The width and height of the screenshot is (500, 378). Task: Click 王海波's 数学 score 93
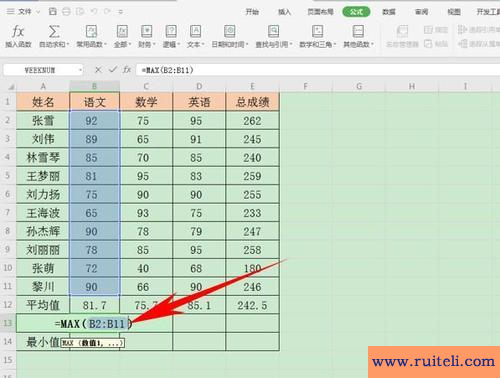click(146, 213)
